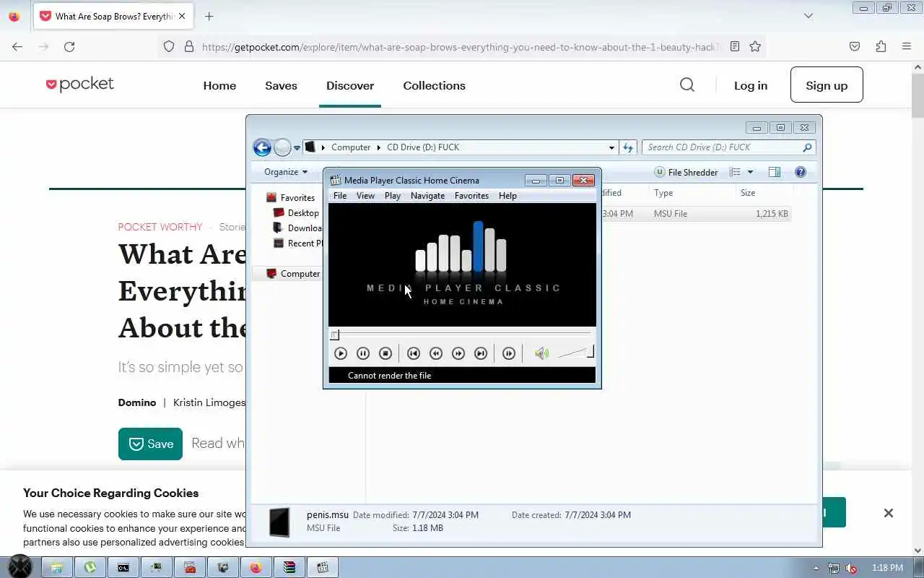
Task: Open the File menu in Media Player Classic
Action: click(x=340, y=196)
